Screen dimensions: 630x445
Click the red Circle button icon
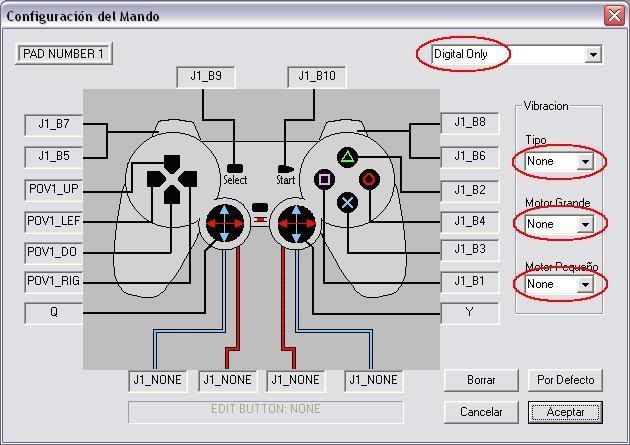pyautogui.click(x=370, y=180)
